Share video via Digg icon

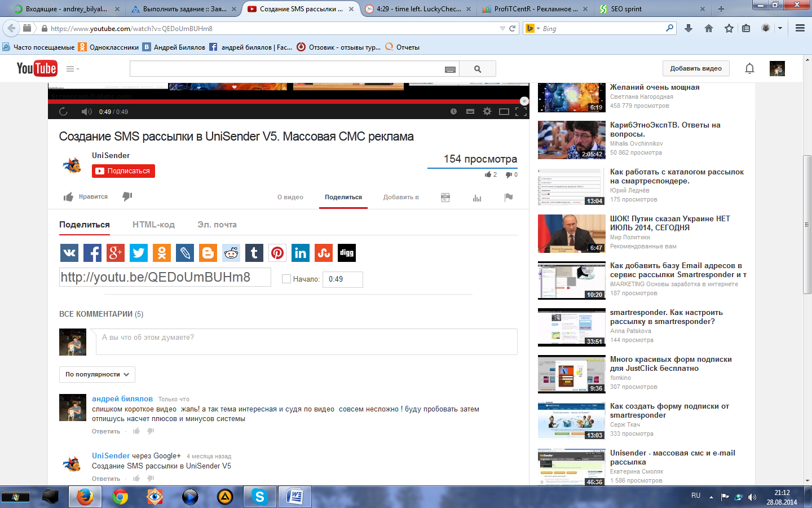pos(347,253)
